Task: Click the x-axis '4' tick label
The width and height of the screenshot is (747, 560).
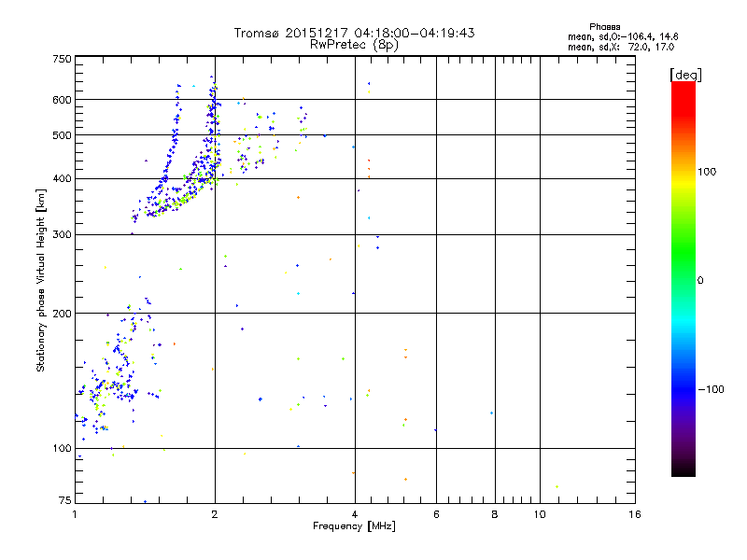Action: click(355, 514)
